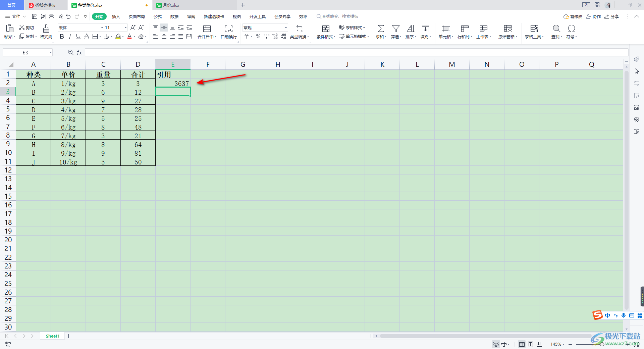
Task: Open the font size dropdown
Action: point(126,28)
